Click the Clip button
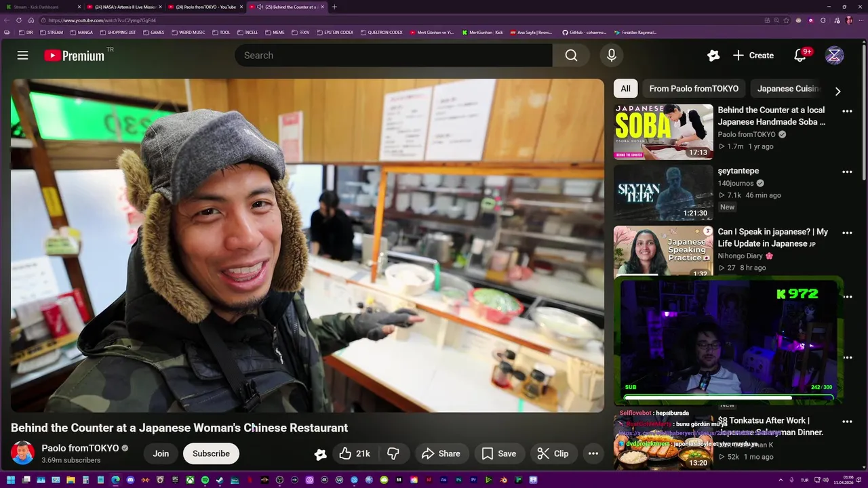 click(553, 453)
